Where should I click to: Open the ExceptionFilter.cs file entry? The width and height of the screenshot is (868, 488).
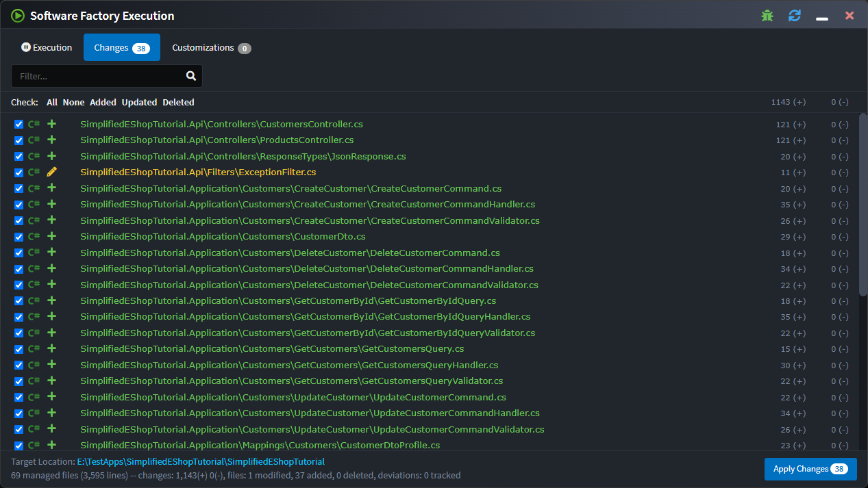(x=198, y=172)
